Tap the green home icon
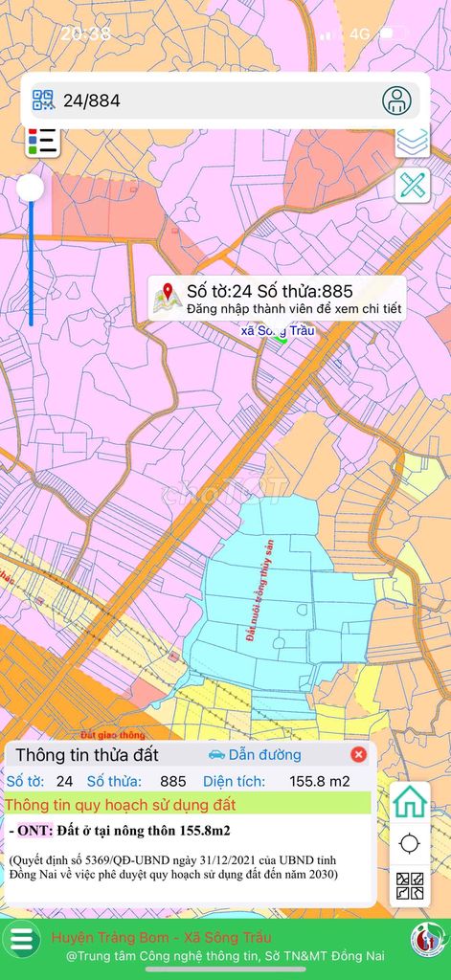Viewport: 451px width, 980px height. tap(409, 800)
